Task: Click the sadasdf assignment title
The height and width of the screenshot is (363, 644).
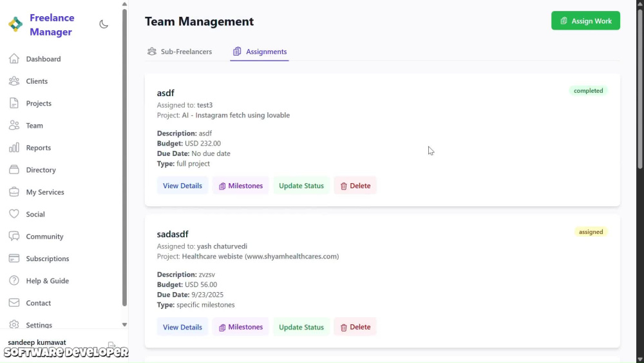Action: coord(173,234)
